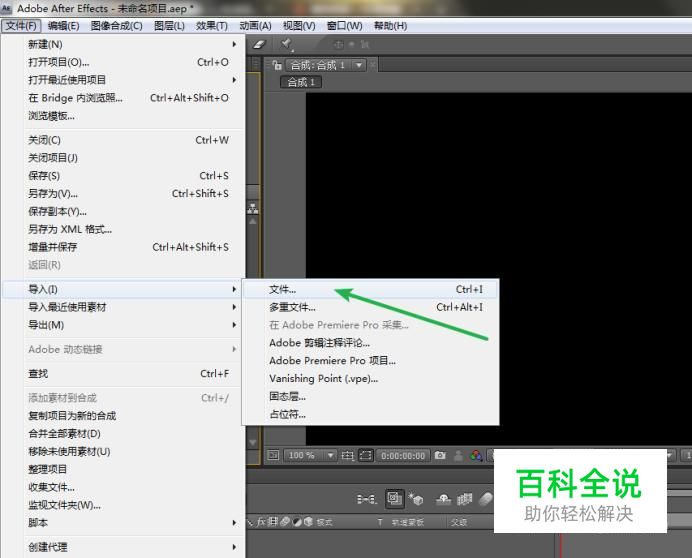
Task: Toggle the composition panel lock icon
Action: click(x=277, y=65)
